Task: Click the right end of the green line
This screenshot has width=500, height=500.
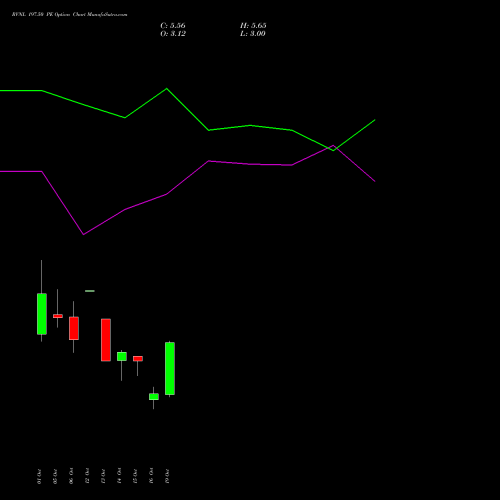Action: point(375,120)
